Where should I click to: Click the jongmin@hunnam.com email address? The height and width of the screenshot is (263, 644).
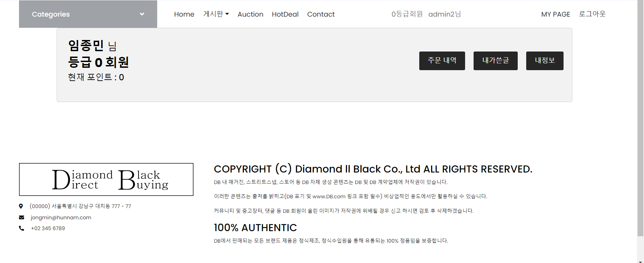(x=61, y=217)
